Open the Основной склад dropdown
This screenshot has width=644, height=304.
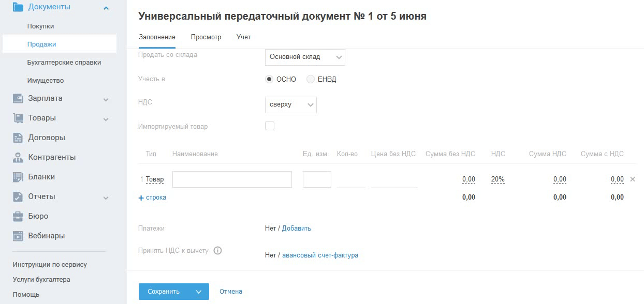[305, 57]
